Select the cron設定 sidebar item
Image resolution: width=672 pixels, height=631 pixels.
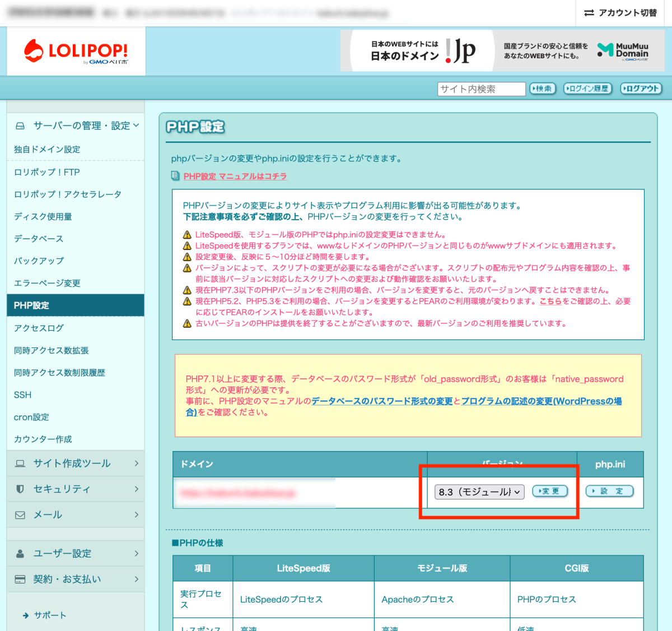pyautogui.click(x=31, y=417)
